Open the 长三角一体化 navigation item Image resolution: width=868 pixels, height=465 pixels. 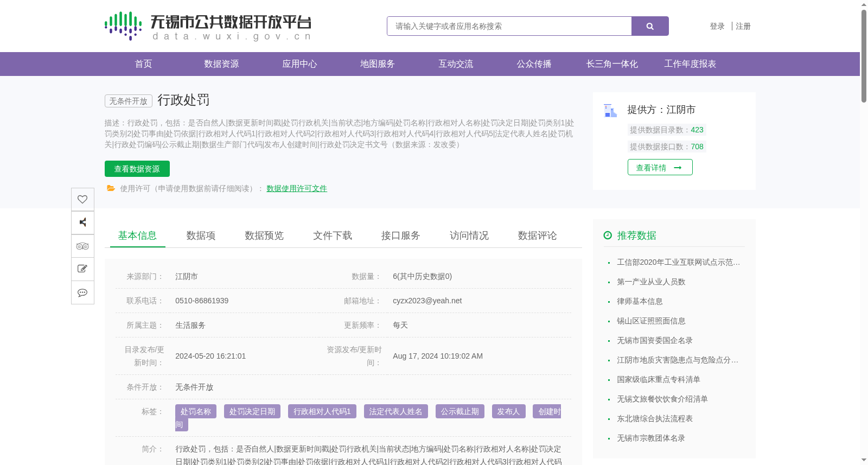pyautogui.click(x=612, y=64)
